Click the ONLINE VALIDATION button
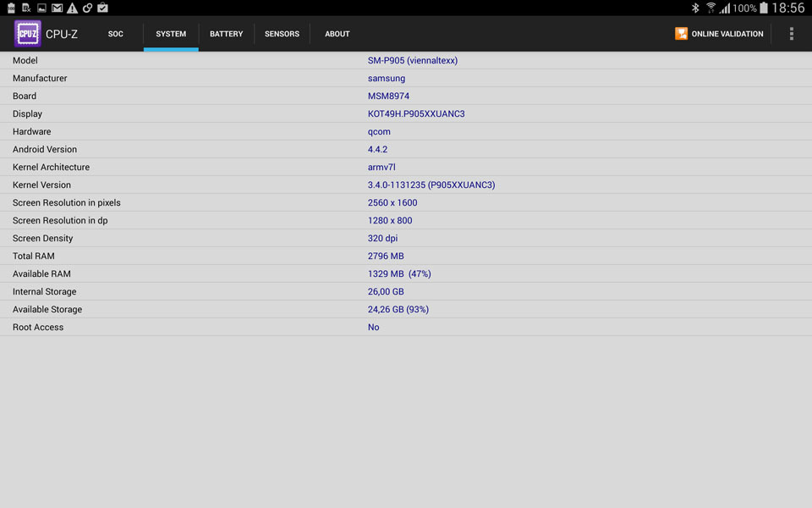 coord(719,34)
